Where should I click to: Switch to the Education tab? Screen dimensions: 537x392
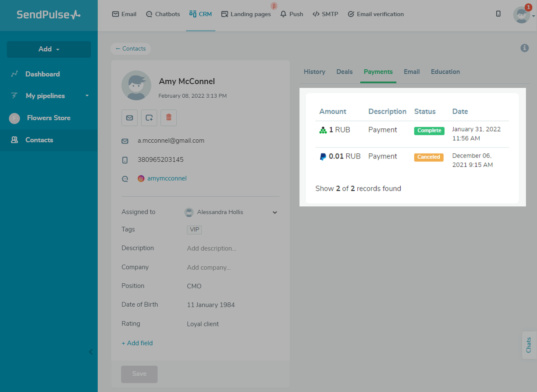pyautogui.click(x=445, y=72)
